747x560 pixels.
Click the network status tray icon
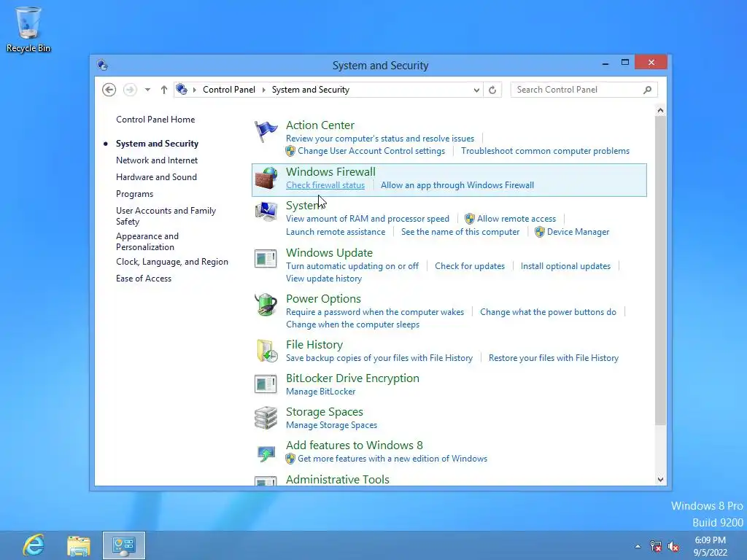(x=656, y=546)
